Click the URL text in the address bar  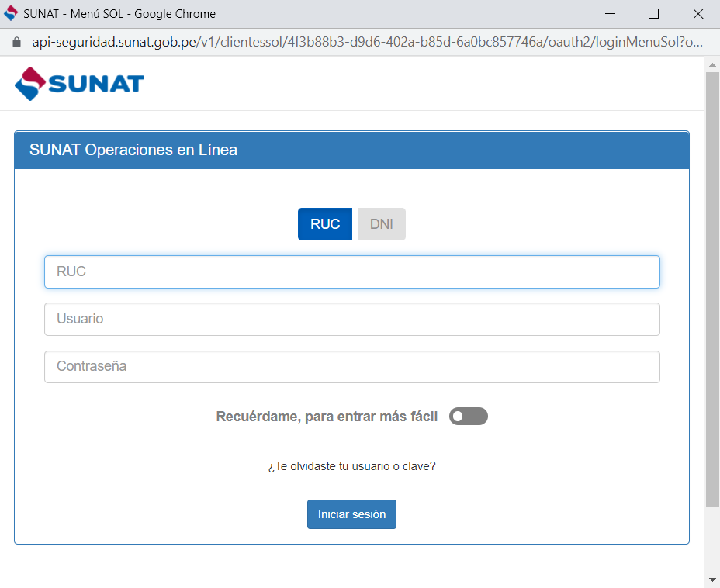(367, 42)
